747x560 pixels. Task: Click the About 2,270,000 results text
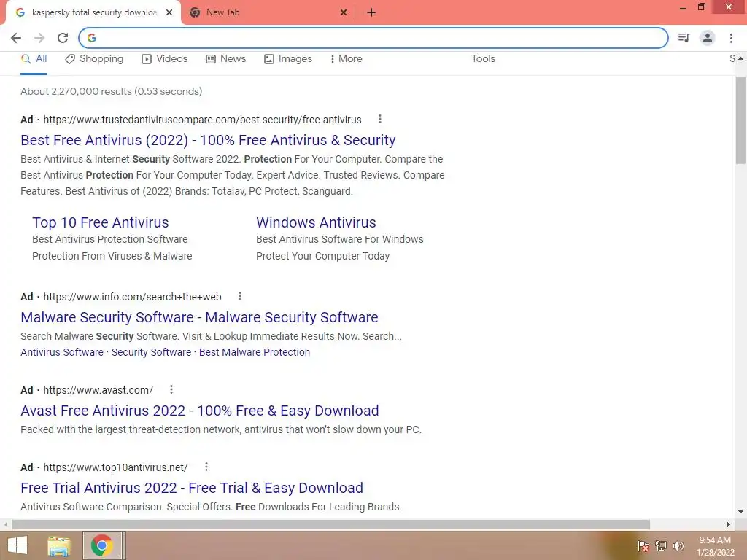coord(111,91)
